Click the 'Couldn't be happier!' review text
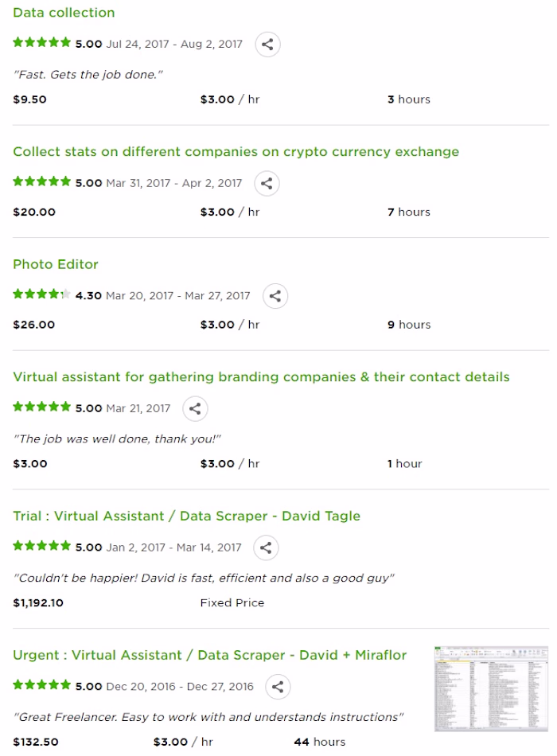The width and height of the screenshot is (557, 756). [x=204, y=578]
